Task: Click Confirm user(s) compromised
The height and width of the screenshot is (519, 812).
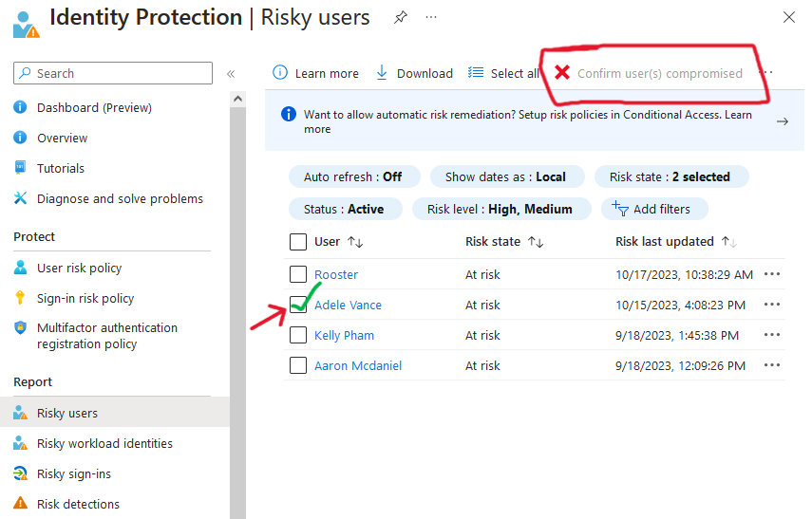Action: click(x=649, y=73)
